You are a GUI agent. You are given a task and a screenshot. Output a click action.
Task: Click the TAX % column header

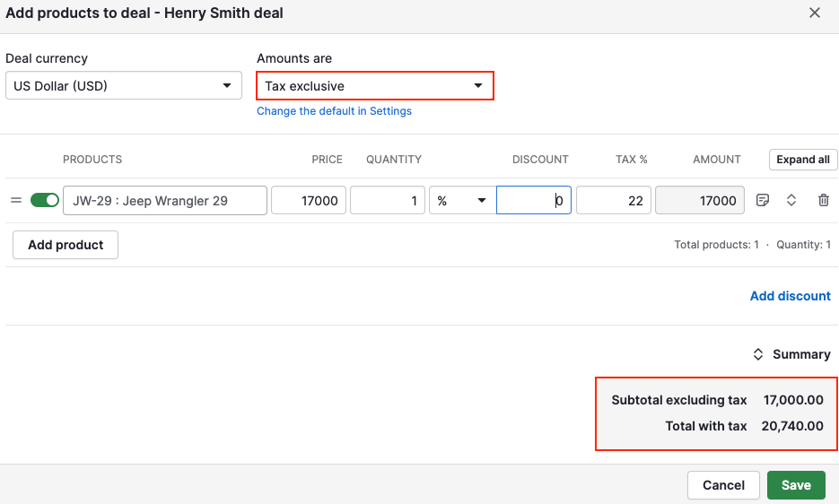coord(632,160)
